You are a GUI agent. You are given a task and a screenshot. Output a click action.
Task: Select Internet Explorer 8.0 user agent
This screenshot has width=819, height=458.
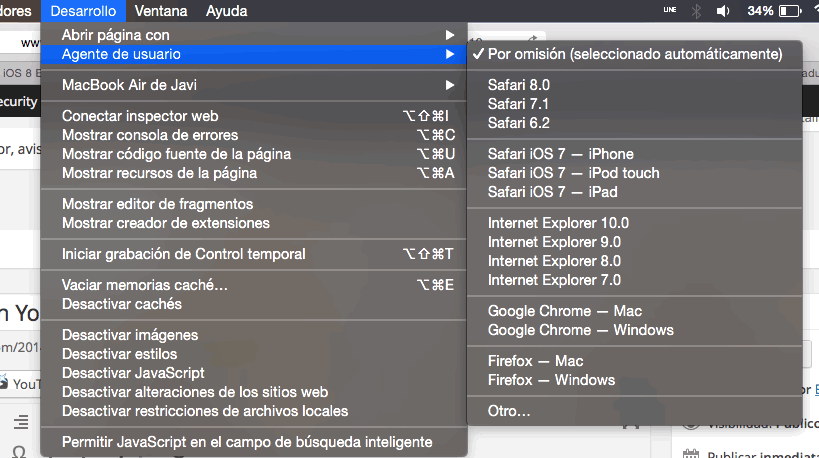point(635,261)
